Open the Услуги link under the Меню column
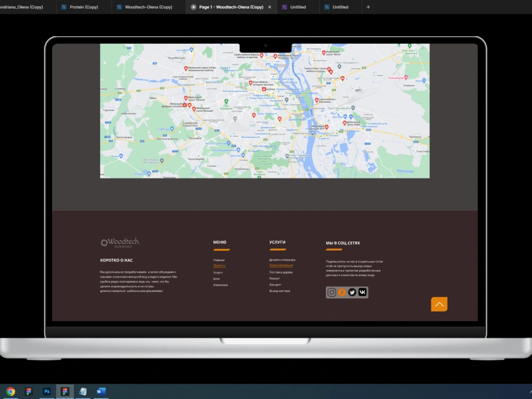 tap(218, 272)
